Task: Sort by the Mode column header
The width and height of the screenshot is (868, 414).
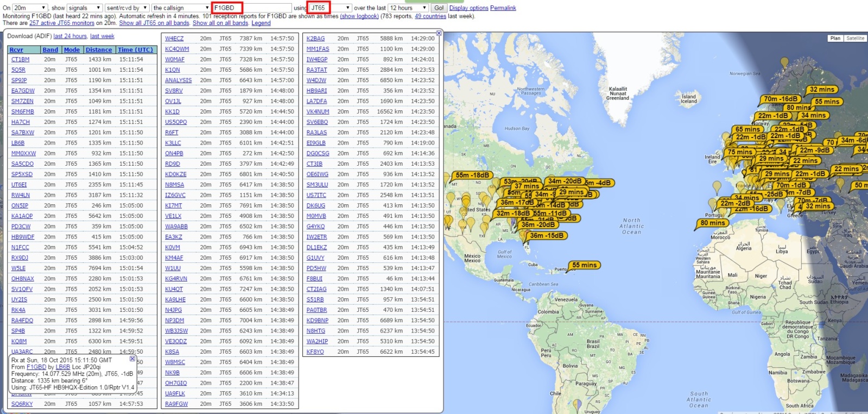Action: point(72,50)
